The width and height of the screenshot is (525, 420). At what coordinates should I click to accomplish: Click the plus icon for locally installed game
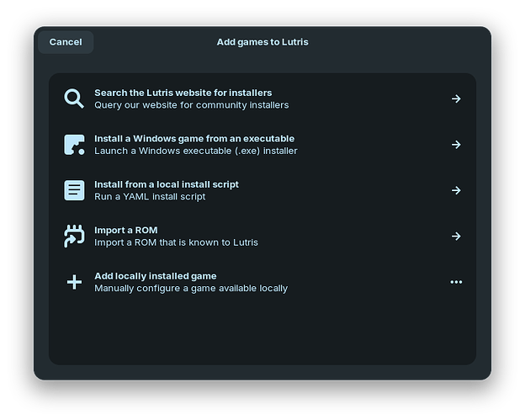(x=74, y=282)
